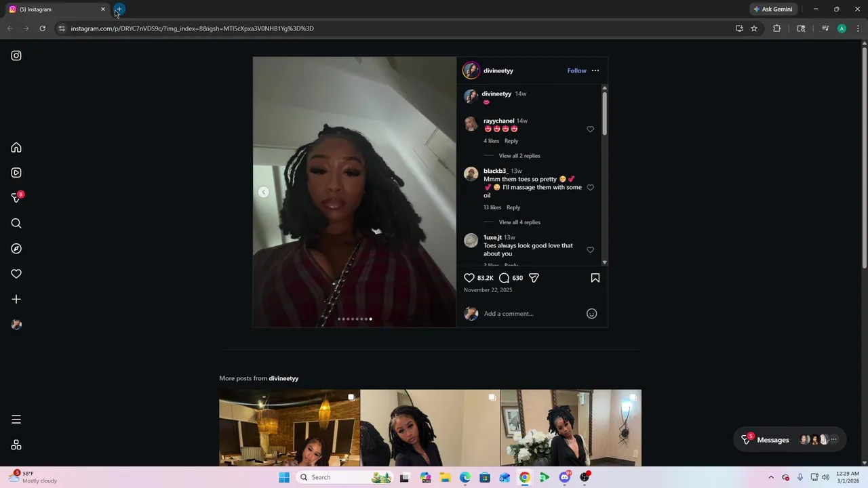Go back in browser history
The height and width of the screenshot is (488, 868).
[x=9, y=28]
